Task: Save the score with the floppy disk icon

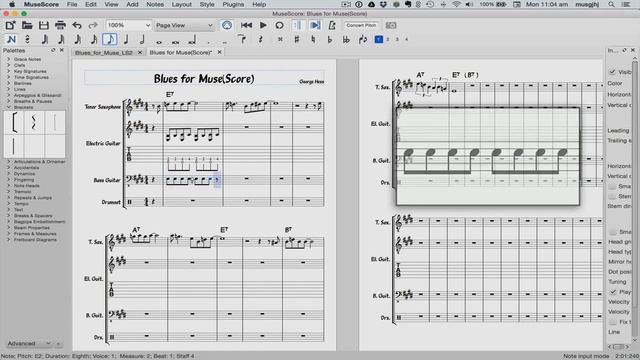Action: tap(44, 25)
